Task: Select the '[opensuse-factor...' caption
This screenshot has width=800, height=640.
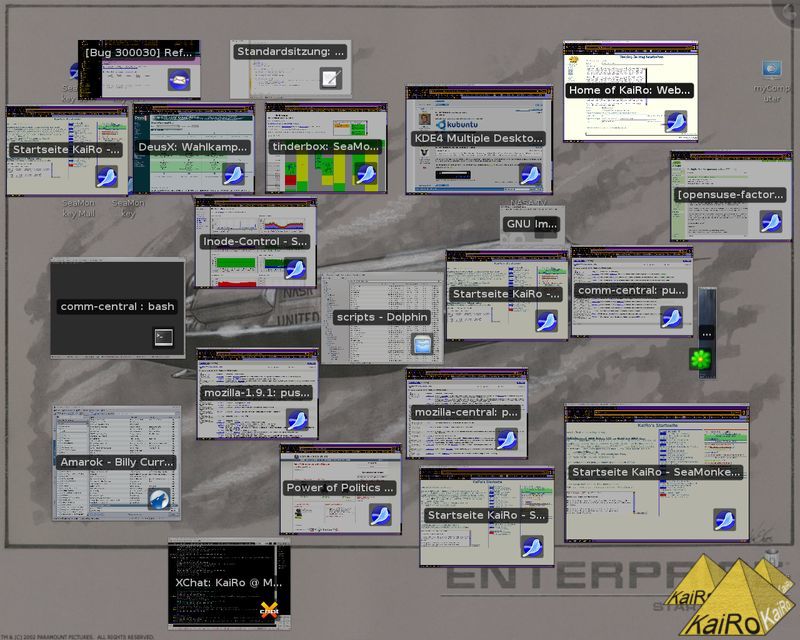Action: [730, 194]
